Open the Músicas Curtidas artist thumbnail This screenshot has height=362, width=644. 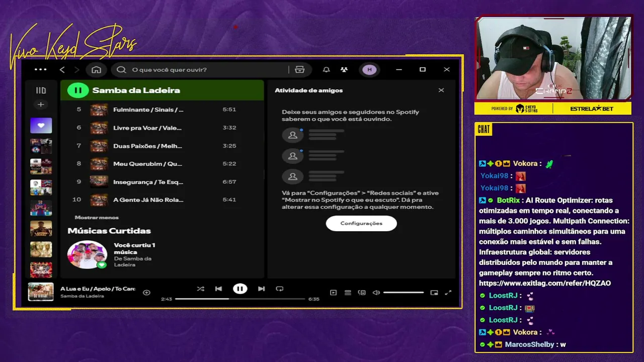(87, 254)
